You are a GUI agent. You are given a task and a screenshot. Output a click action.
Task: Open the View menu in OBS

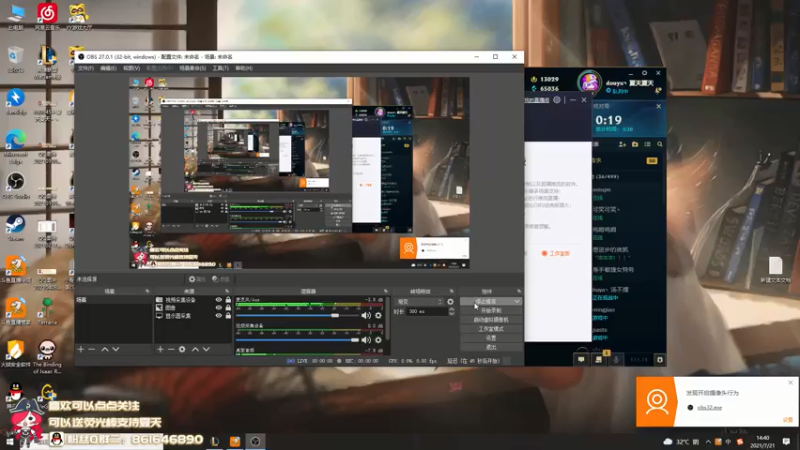click(x=131, y=68)
